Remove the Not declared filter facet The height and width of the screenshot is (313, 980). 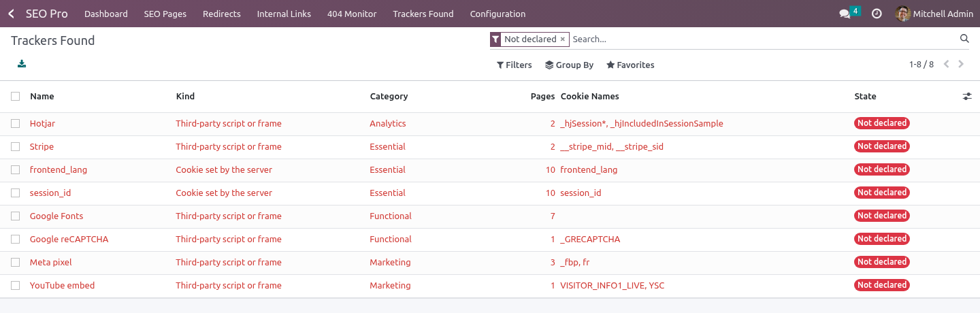(x=562, y=39)
